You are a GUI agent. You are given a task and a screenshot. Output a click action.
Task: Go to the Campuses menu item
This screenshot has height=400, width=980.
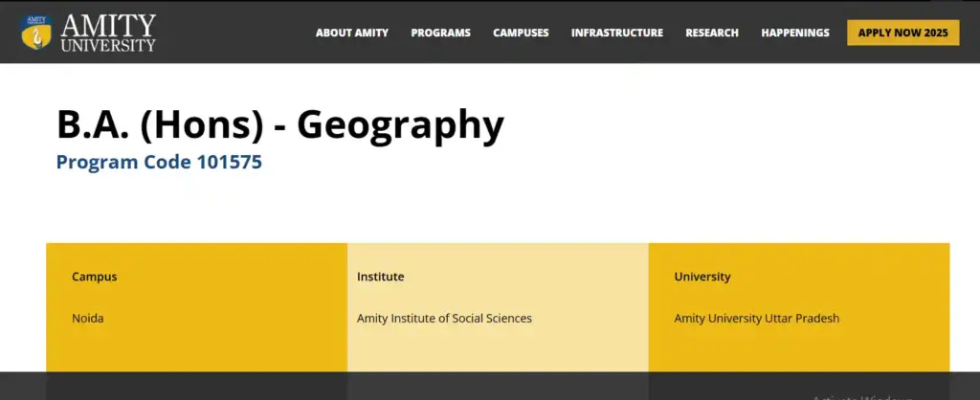521,33
